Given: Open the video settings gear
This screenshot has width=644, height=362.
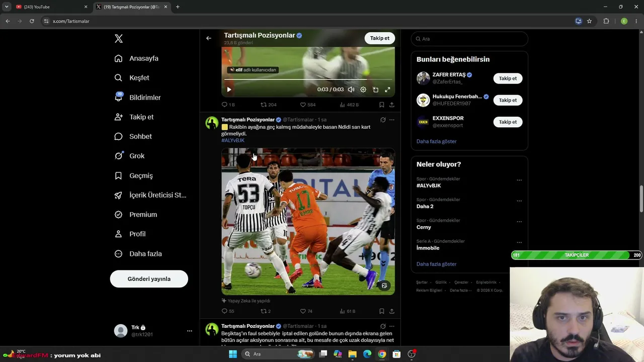Looking at the screenshot, I should click(363, 89).
